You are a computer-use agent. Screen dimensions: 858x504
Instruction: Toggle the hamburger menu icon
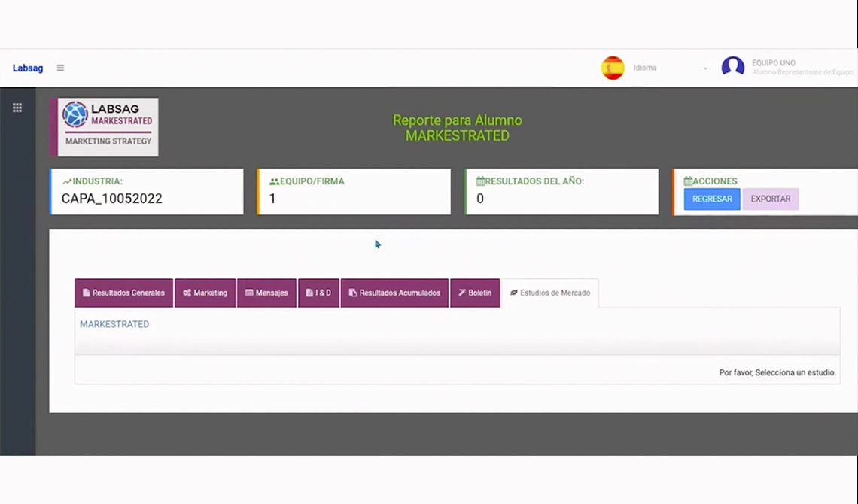(60, 68)
